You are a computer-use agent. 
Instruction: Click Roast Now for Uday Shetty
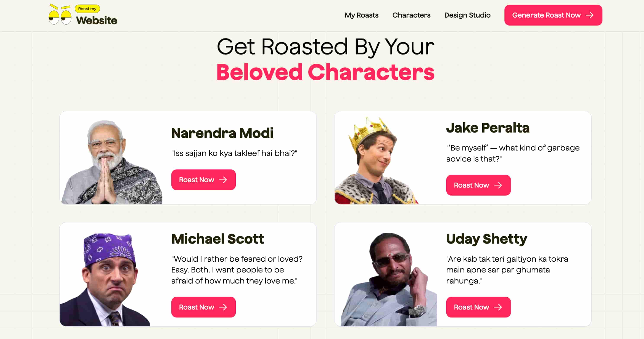click(x=478, y=307)
